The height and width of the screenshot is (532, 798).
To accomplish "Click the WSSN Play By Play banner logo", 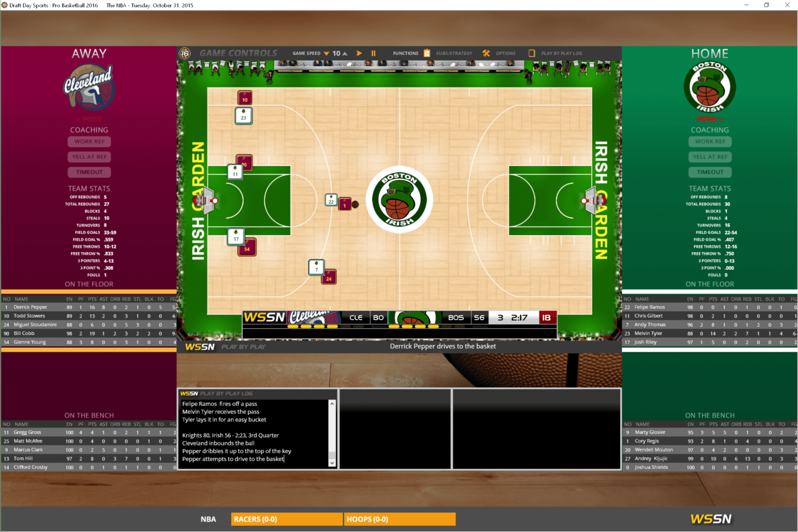I will tap(199, 346).
